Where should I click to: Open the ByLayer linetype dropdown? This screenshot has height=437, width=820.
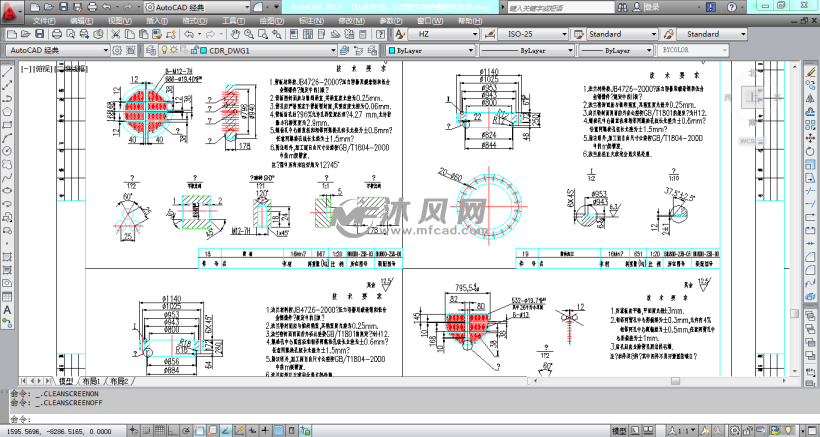527,51
